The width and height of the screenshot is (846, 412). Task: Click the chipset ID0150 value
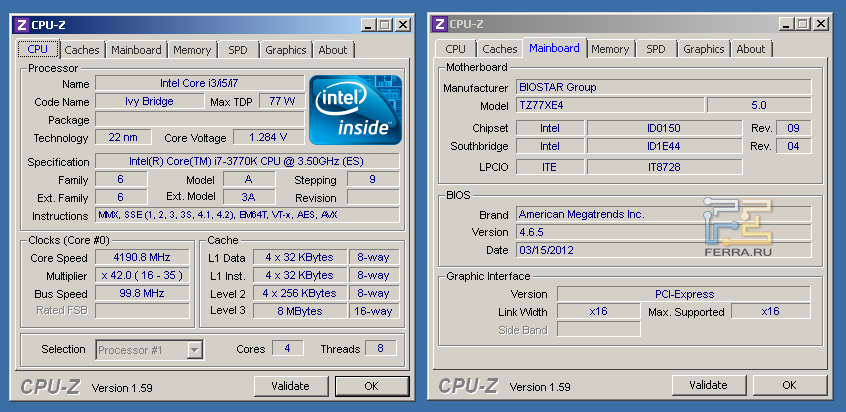[x=664, y=128]
